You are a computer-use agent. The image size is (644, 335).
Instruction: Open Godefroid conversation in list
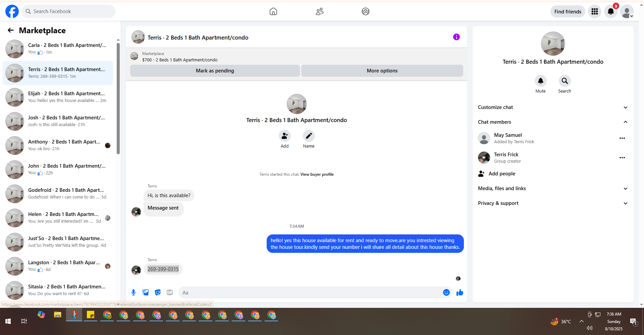coord(58,194)
